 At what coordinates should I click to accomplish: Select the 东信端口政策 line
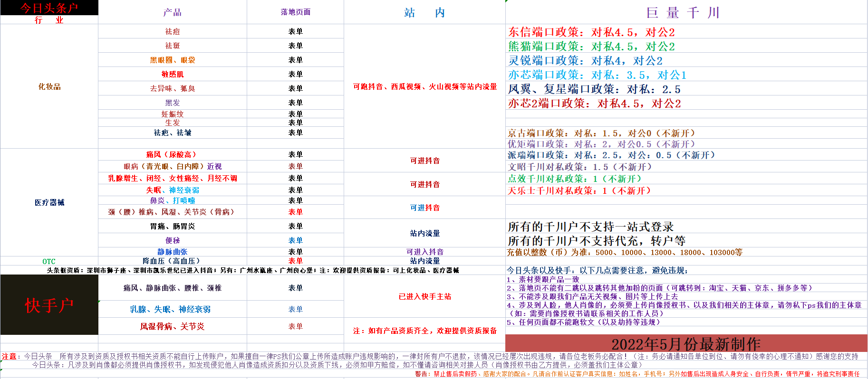coord(591,32)
